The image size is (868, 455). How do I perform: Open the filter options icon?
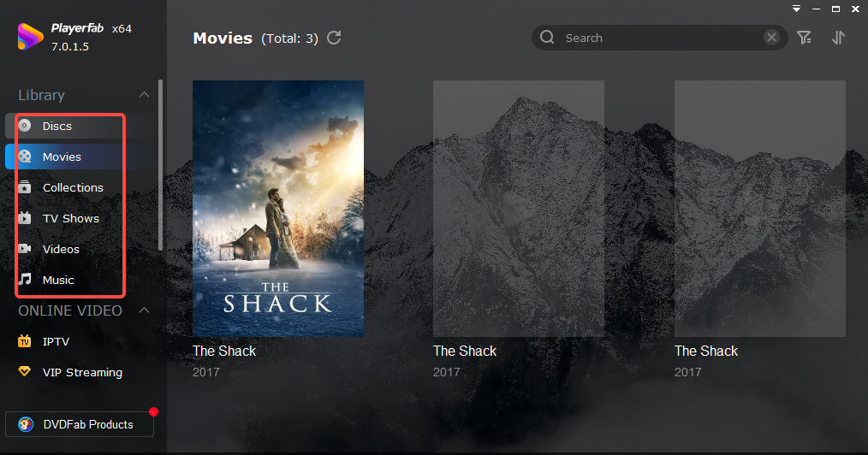(x=804, y=38)
